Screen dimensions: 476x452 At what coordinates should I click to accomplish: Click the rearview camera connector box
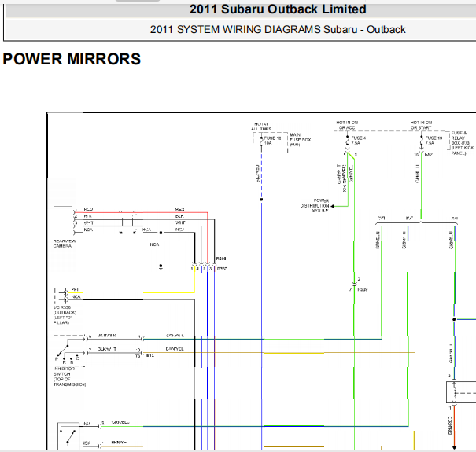tap(63, 222)
